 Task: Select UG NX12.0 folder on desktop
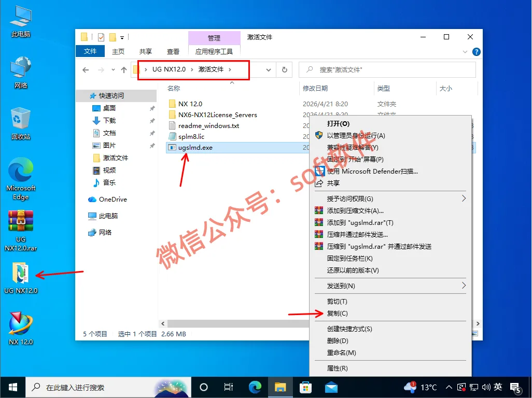(x=21, y=278)
